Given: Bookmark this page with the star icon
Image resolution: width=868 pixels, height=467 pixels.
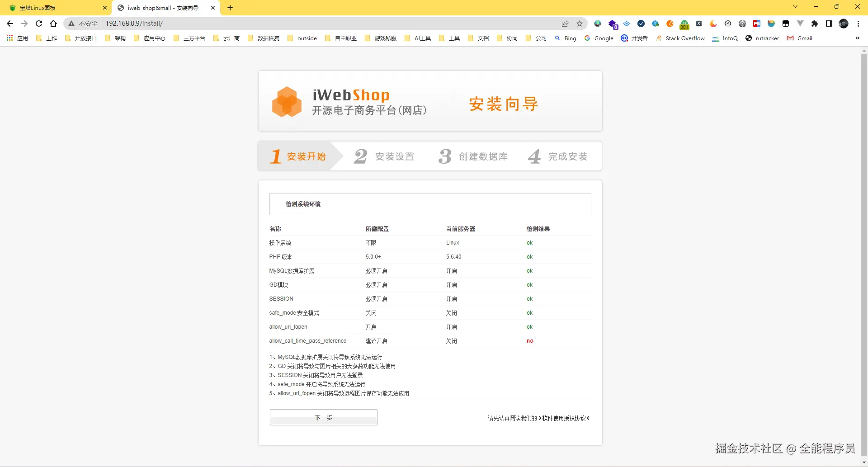Looking at the screenshot, I should click(580, 24).
